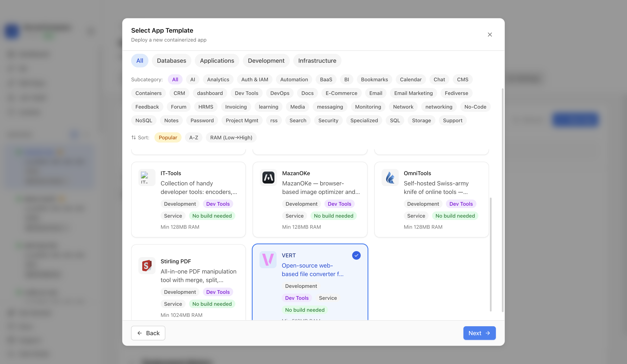This screenshot has height=364, width=627.
Task: Click the VERT app icon
Action: click(268, 260)
